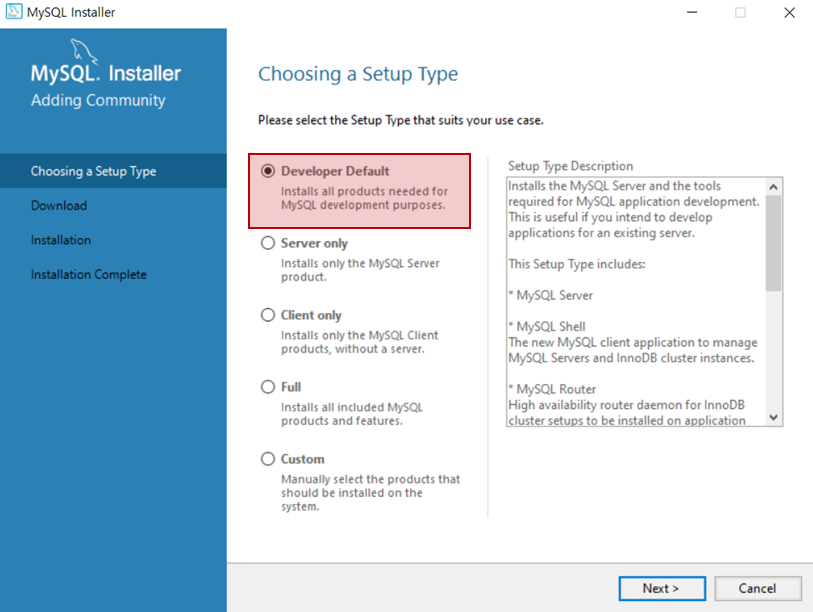This screenshot has height=612, width=813.
Task: Choose the Server only setup type
Action: [268, 243]
